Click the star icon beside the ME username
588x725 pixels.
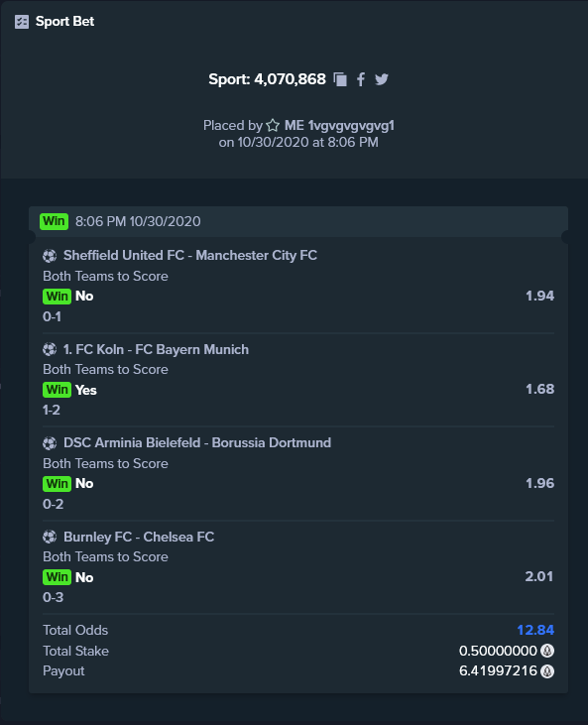point(273,125)
